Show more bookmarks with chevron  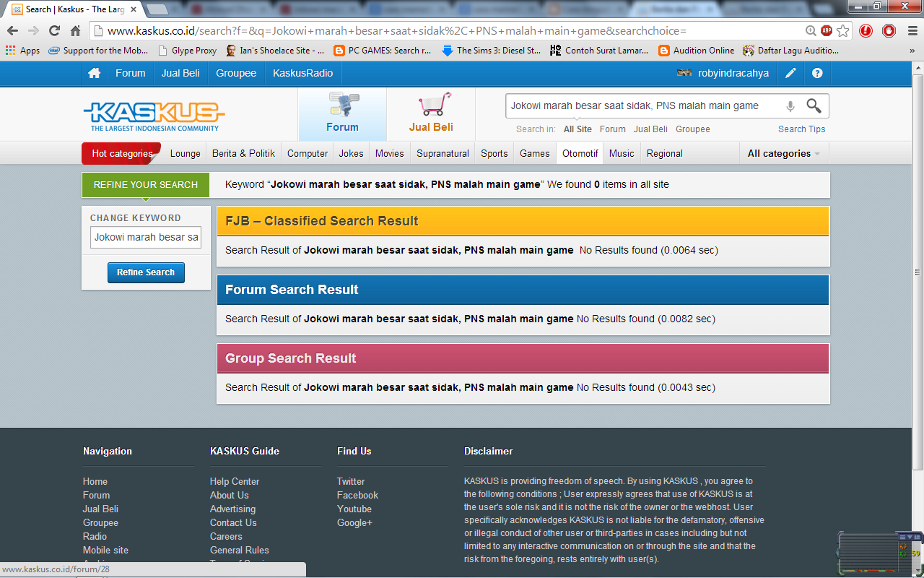pos(913,51)
